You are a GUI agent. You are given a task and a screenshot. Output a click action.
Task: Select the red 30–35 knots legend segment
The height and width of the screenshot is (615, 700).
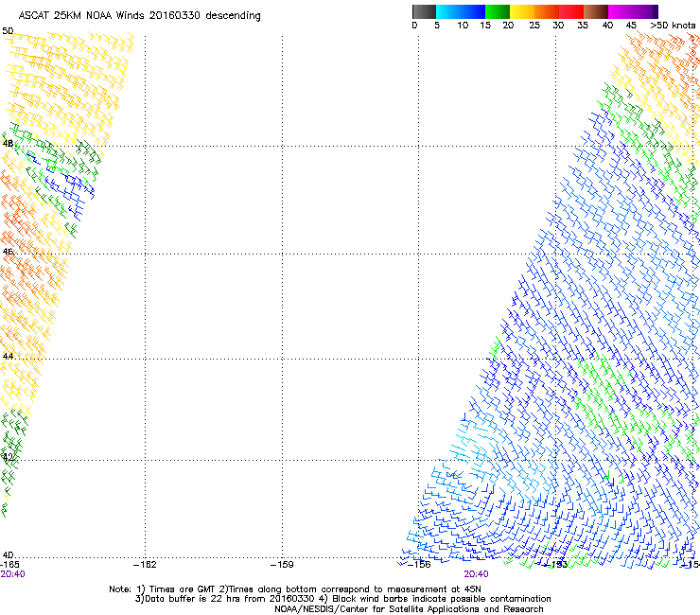571,11
